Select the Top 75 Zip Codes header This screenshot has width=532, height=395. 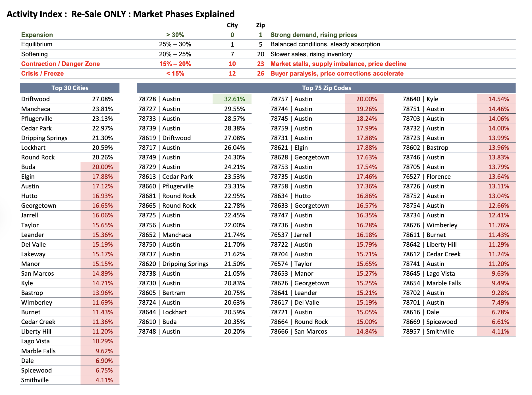[326, 88]
